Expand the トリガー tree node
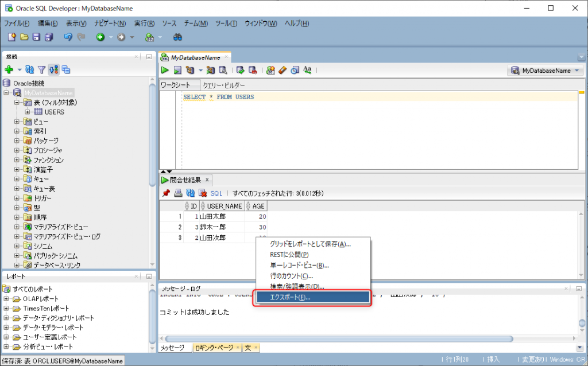 tap(17, 198)
